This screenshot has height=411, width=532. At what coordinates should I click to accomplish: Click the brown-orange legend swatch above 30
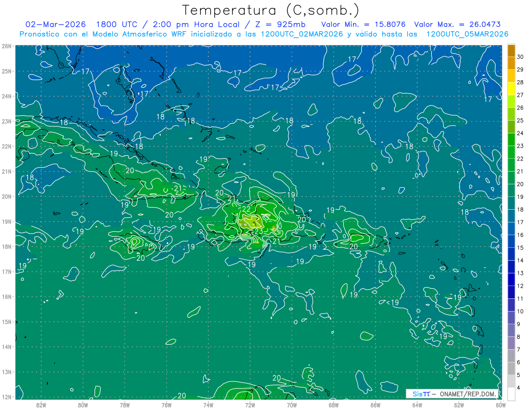click(511, 50)
